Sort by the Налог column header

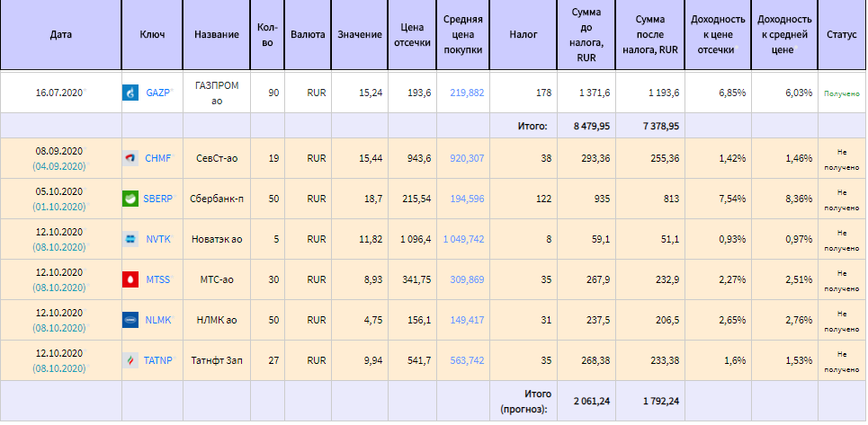523,34
